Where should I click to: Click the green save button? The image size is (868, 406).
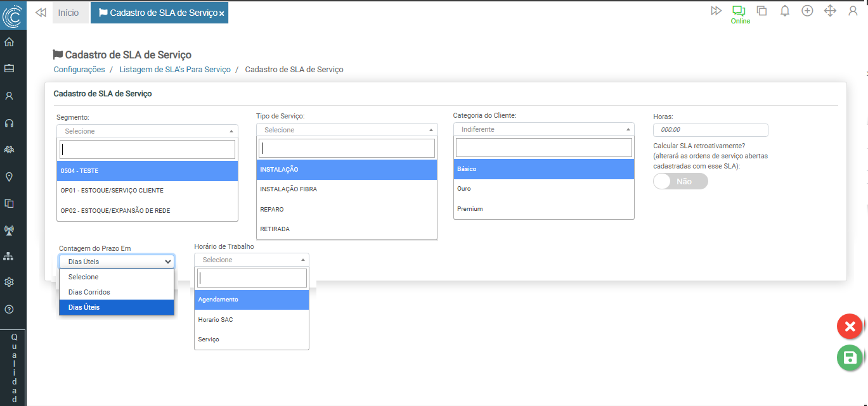[x=850, y=357]
